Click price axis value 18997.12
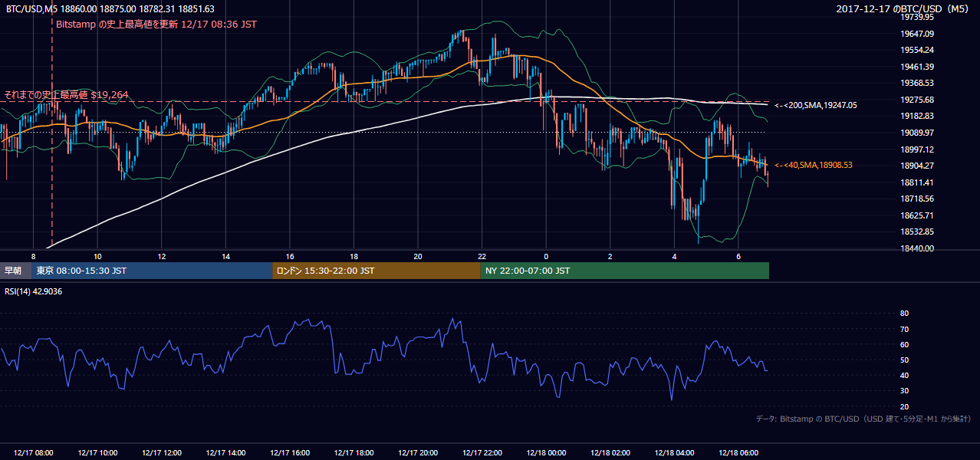 point(917,149)
